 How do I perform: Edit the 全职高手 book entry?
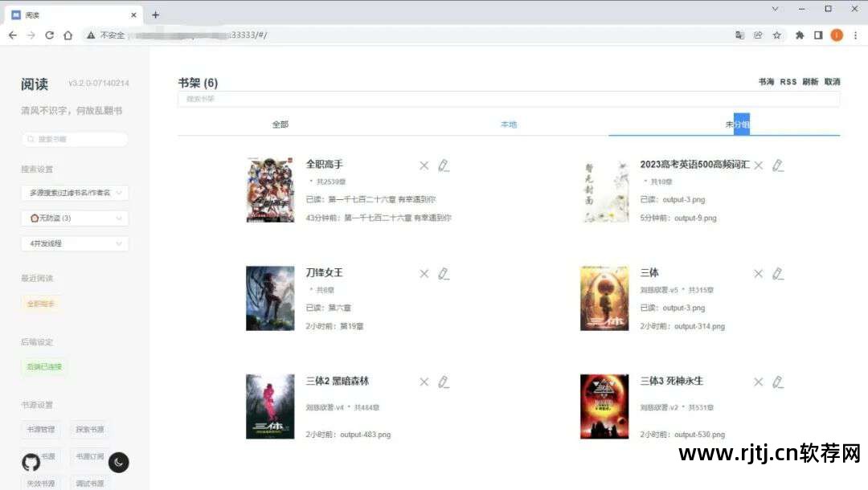click(444, 165)
